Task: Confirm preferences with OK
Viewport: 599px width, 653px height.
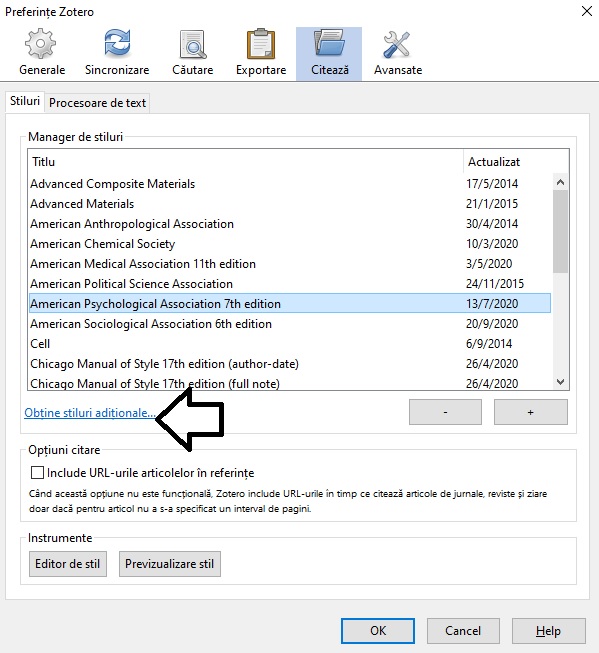Action: (x=378, y=631)
